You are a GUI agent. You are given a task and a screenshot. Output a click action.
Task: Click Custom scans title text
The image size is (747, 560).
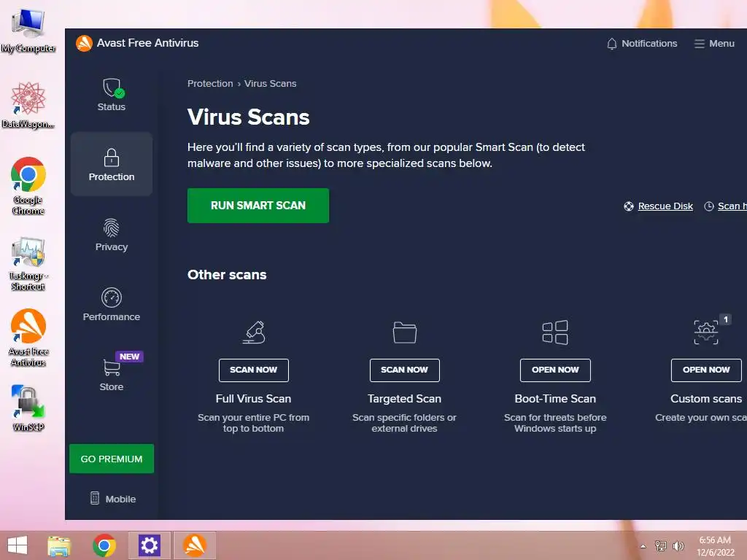(706, 399)
